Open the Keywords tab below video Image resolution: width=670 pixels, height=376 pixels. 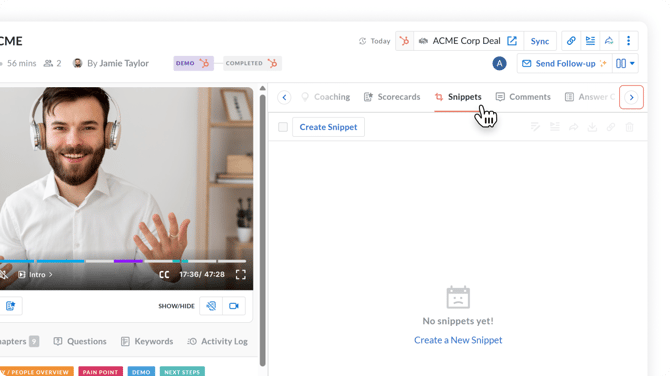pyautogui.click(x=147, y=341)
